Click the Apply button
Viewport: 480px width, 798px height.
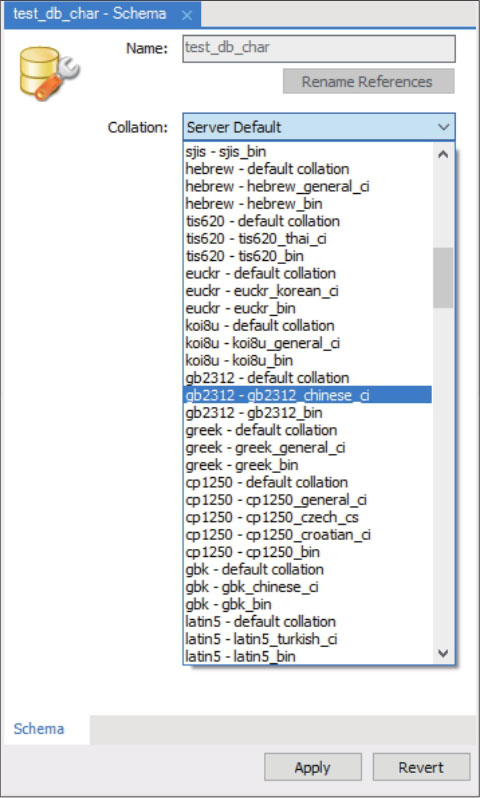click(x=313, y=767)
